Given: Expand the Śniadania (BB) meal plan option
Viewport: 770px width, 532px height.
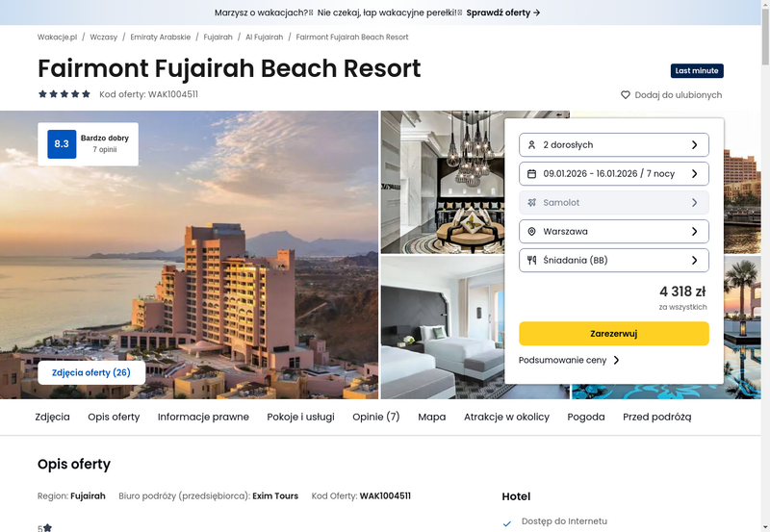Looking at the screenshot, I should (614, 260).
